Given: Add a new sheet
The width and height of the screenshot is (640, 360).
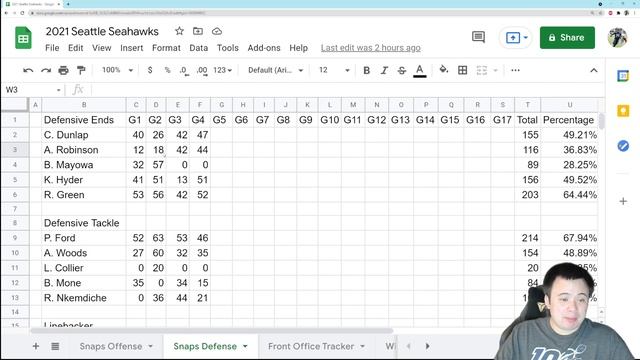Looking at the screenshot, I should (36, 346).
